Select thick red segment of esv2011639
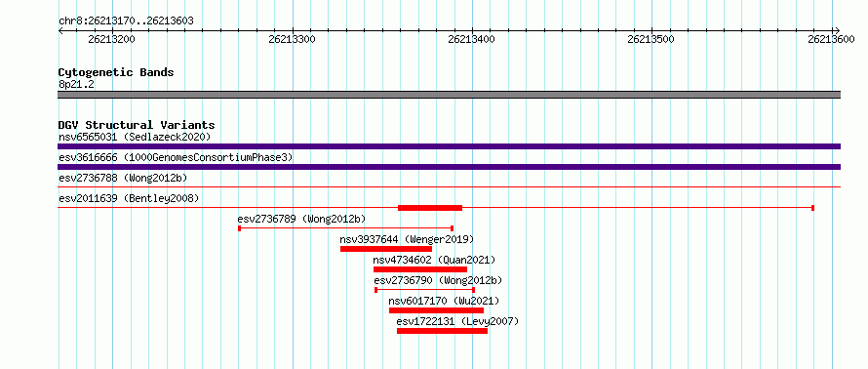 [x=430, y=208]
